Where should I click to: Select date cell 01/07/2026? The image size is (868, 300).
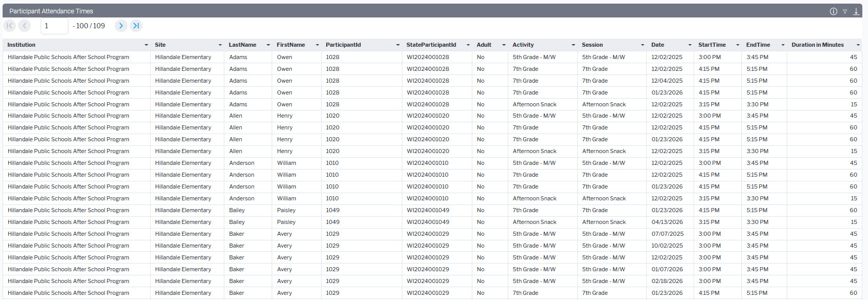click(x=667, y=269)
